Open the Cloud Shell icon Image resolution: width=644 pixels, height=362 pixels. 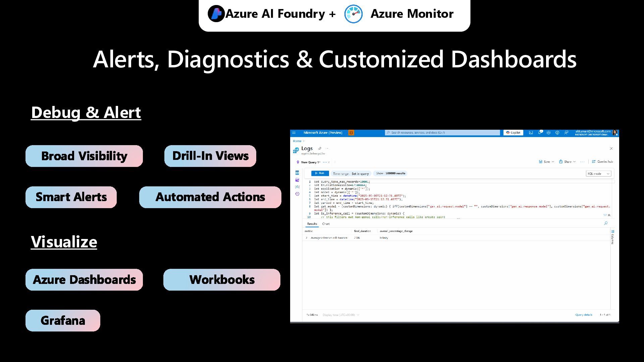click(x=531, y=133)
